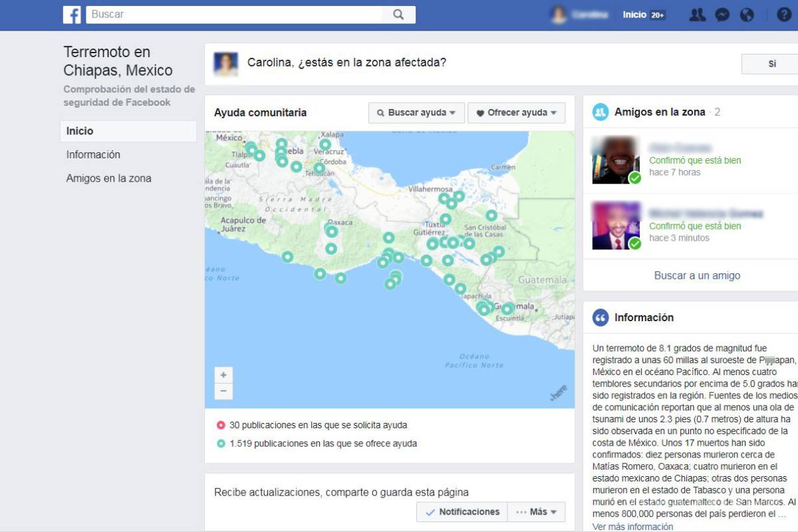Click the Facebook logo icon
This screenshot has height=532, width=798.
(71, 14)
